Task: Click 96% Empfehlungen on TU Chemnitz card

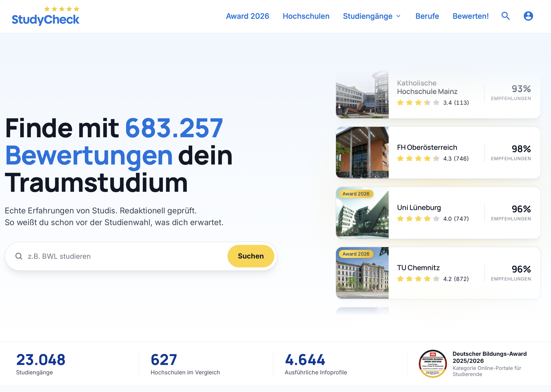Action: 511,273
